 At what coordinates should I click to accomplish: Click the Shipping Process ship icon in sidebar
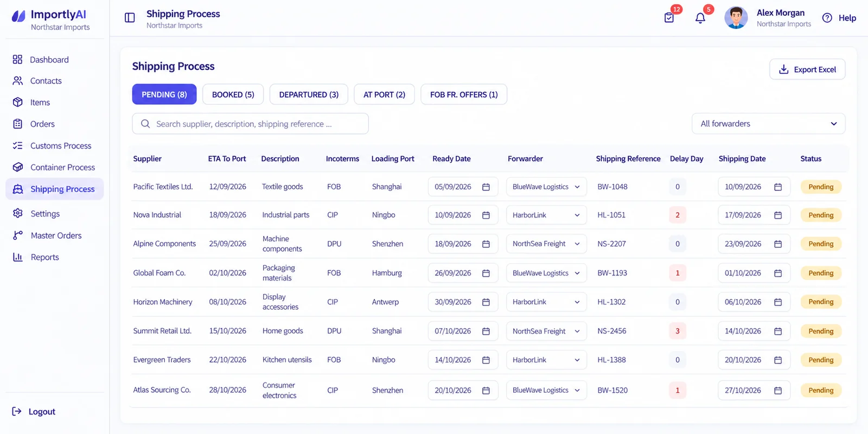click(18, 189)
